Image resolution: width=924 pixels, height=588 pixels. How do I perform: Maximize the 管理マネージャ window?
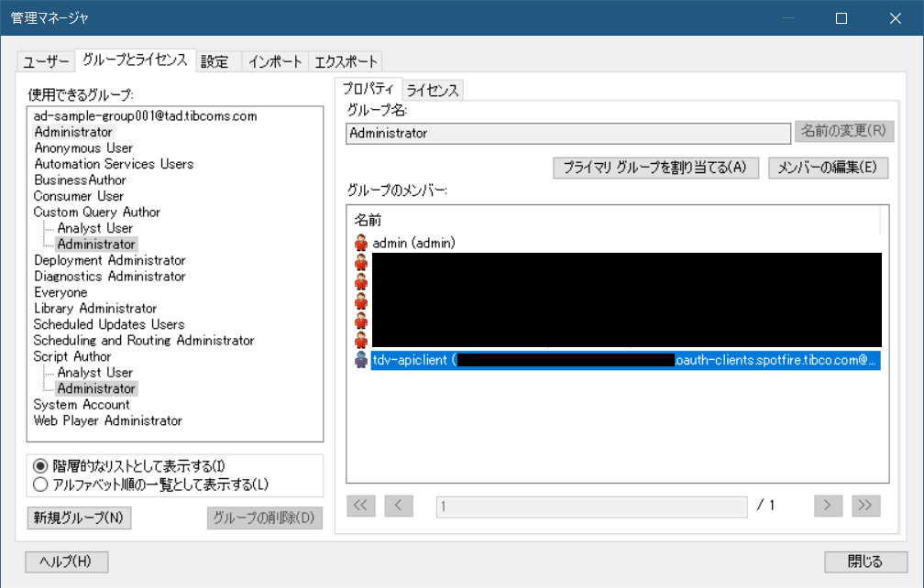(x=841, y=18)
